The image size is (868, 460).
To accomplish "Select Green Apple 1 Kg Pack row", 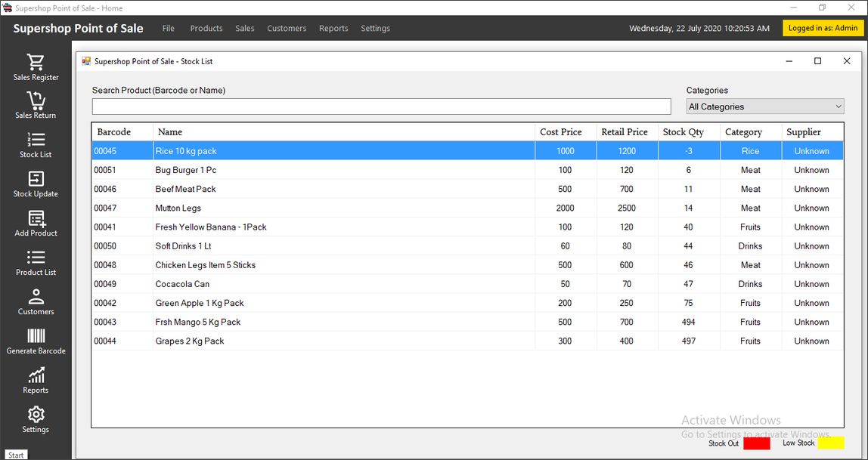I will (468, 303).
